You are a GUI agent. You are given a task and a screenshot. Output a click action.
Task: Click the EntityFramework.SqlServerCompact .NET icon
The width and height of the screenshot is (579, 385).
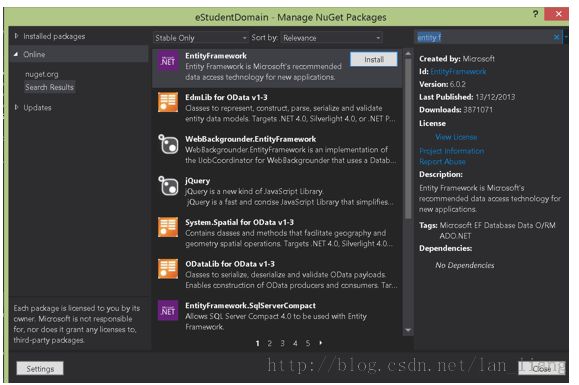pyautogui.click(x=168, y=310)
